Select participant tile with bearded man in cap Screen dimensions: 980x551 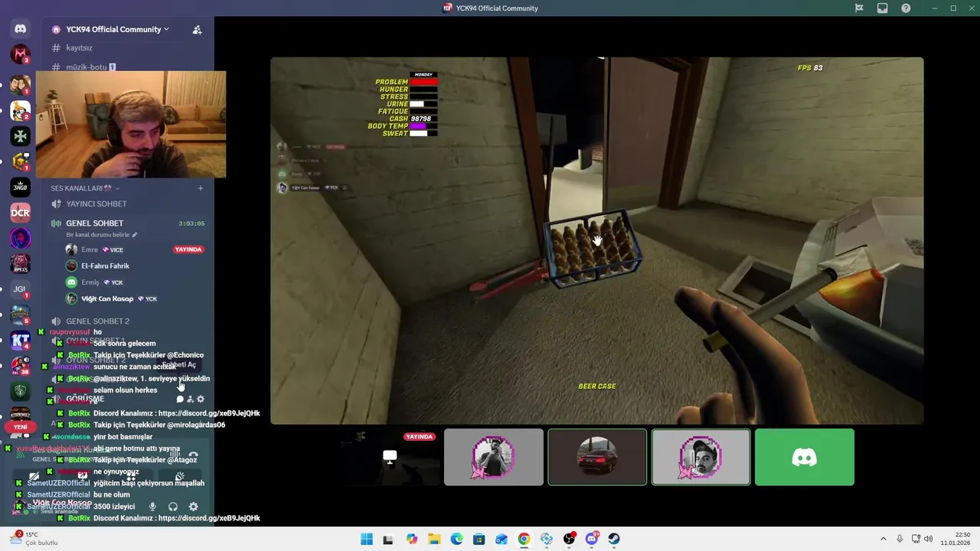coord(701,457)
